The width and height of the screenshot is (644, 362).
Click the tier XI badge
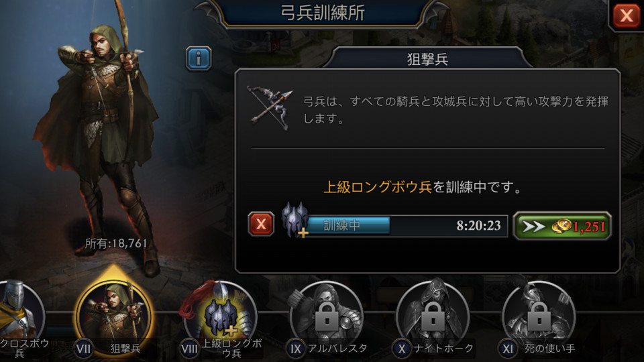click(x=508, y=349)
